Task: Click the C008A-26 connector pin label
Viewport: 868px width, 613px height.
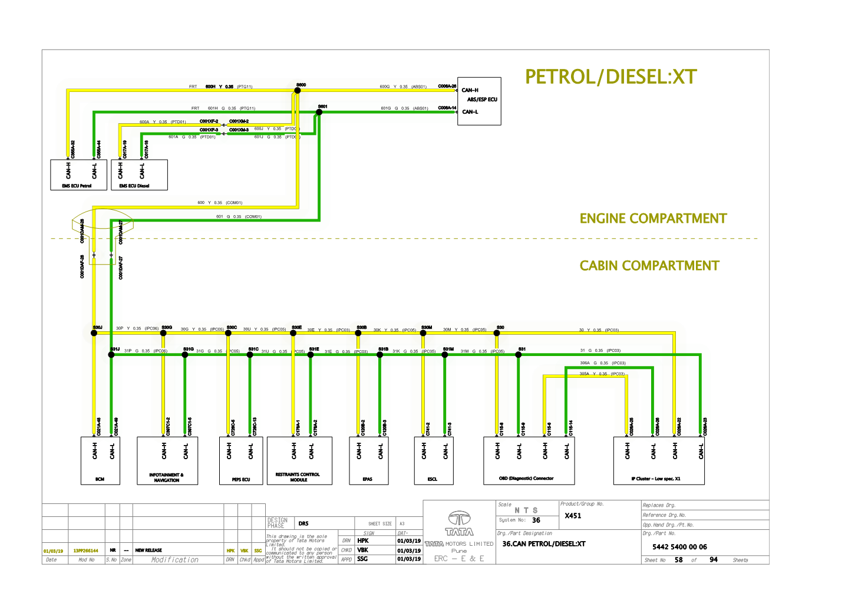Action: pyautogui.click(x=447, y=86)
